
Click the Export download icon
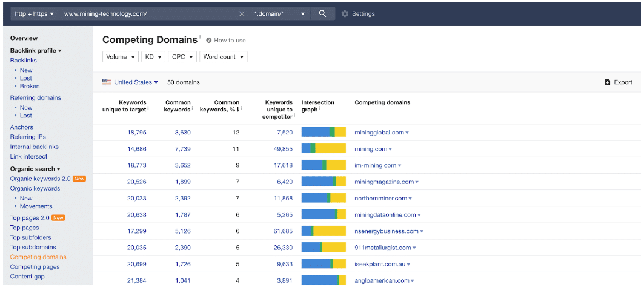pos(608,82)
